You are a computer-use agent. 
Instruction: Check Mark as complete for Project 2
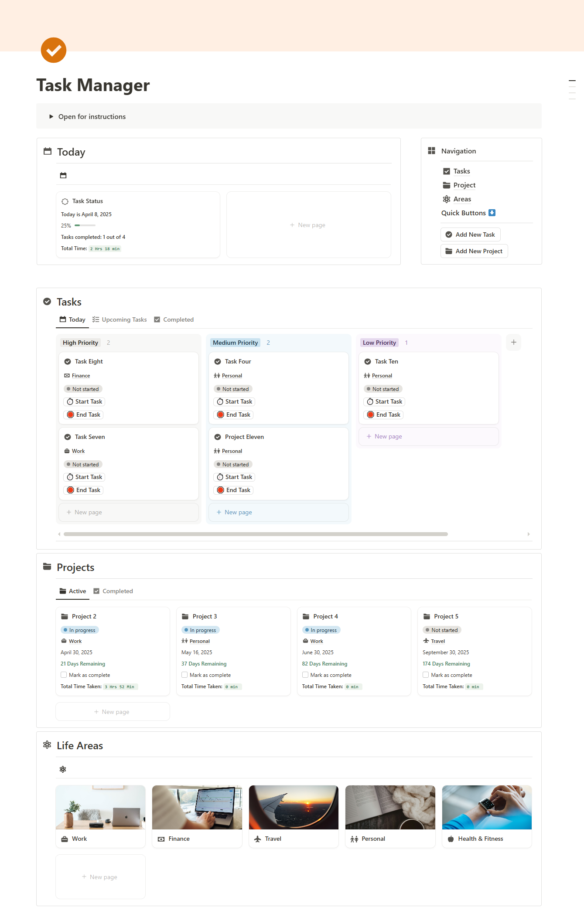coord(64,675)
